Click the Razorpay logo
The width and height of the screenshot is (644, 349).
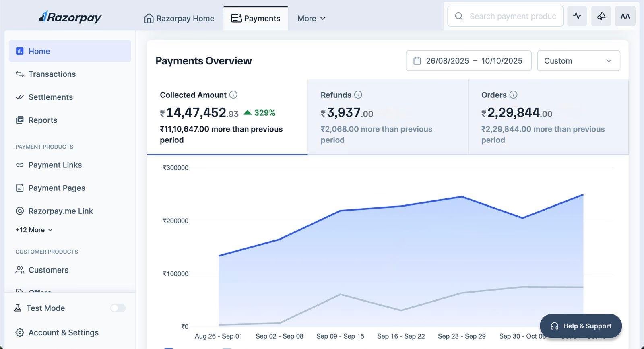pyautogui.click(x=70, y=17)
